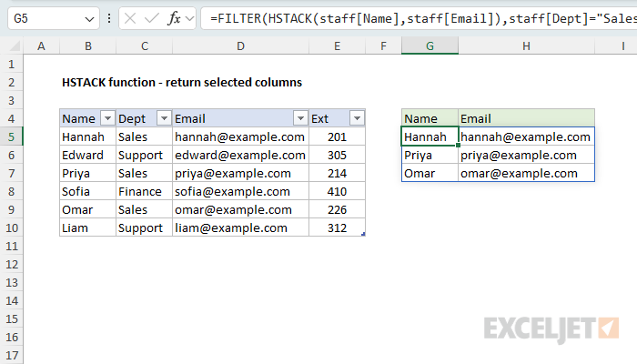Select all cells with the corner triangle

pyautogui.click(x=15, y=45)
